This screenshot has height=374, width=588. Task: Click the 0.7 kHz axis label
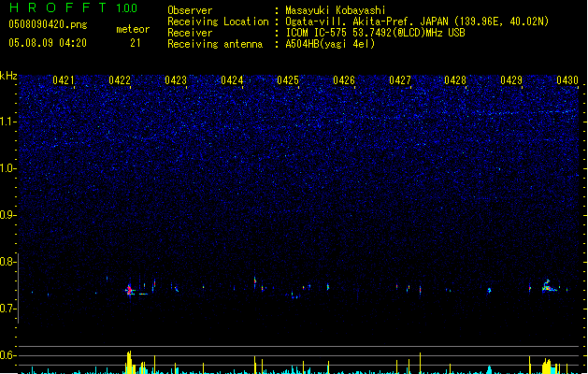click(x=8, y=309)
